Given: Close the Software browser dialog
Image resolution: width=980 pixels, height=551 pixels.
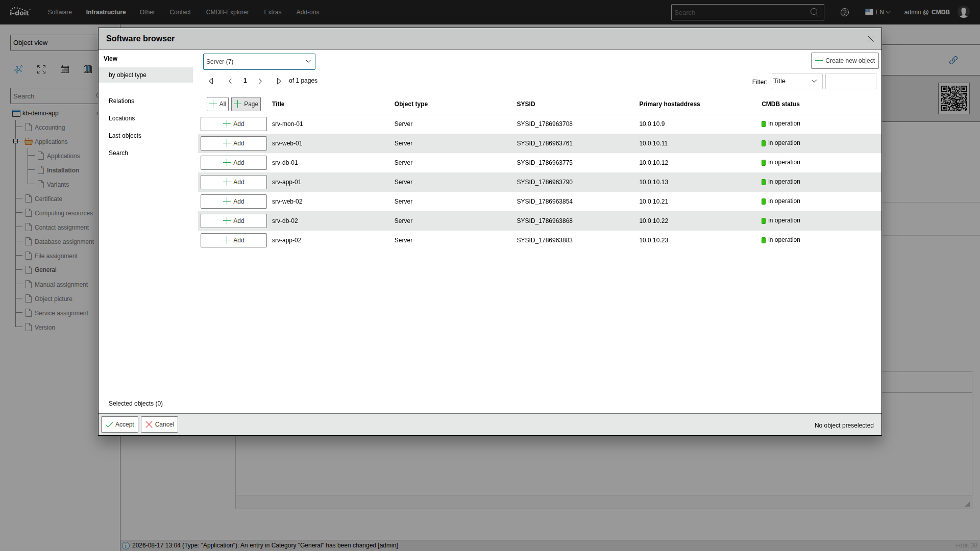Looking at the screenshot, I should click(871, 39).
